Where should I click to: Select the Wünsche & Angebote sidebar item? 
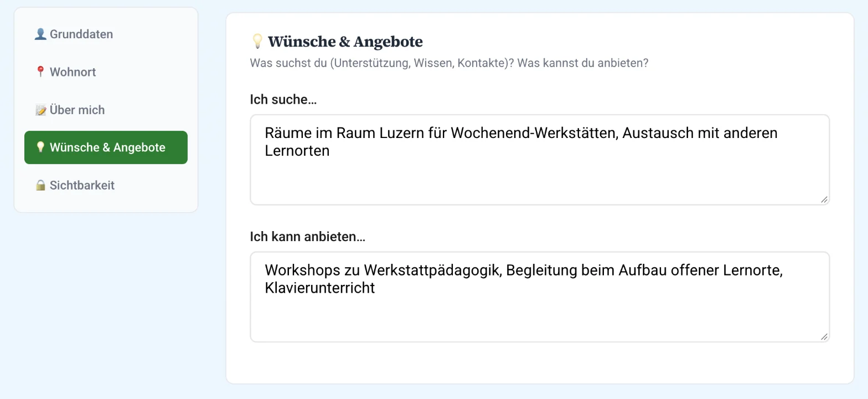[106, 147]
